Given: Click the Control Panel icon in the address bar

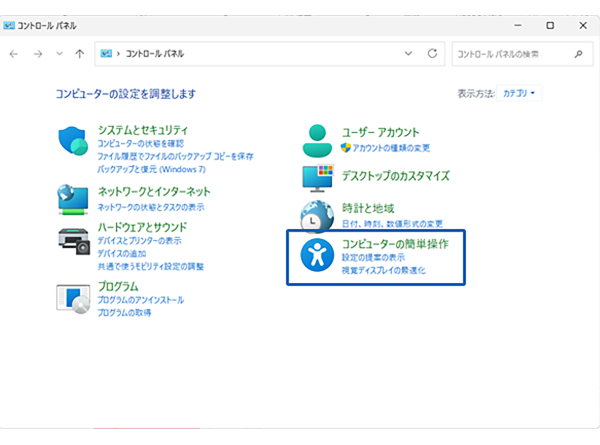Looking at the screenshot, I should (x=106, y=54).
